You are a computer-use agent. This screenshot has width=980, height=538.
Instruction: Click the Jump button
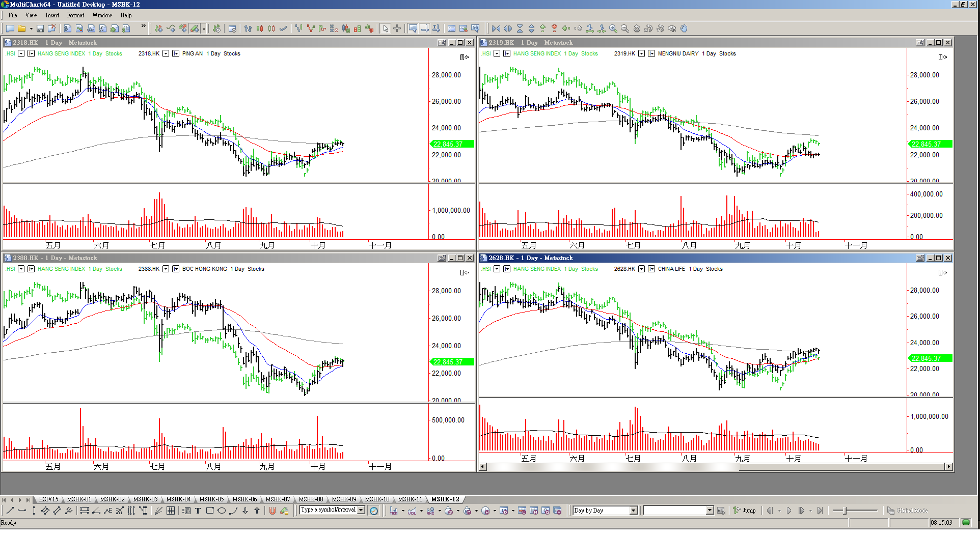click(x=744, y=511)
